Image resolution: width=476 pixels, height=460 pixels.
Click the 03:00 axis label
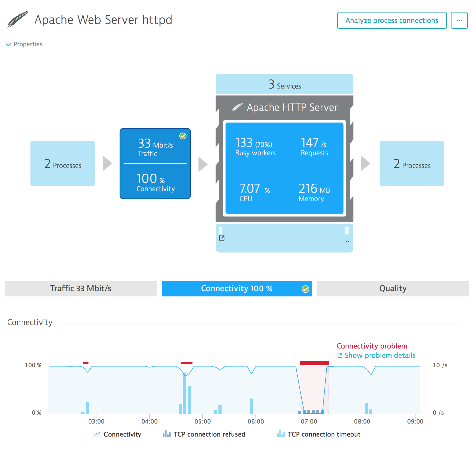pos(96,421)
